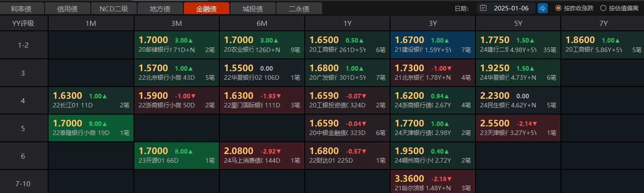
Task: Select the 7-10 rating row label
Action: pos(24,183)
